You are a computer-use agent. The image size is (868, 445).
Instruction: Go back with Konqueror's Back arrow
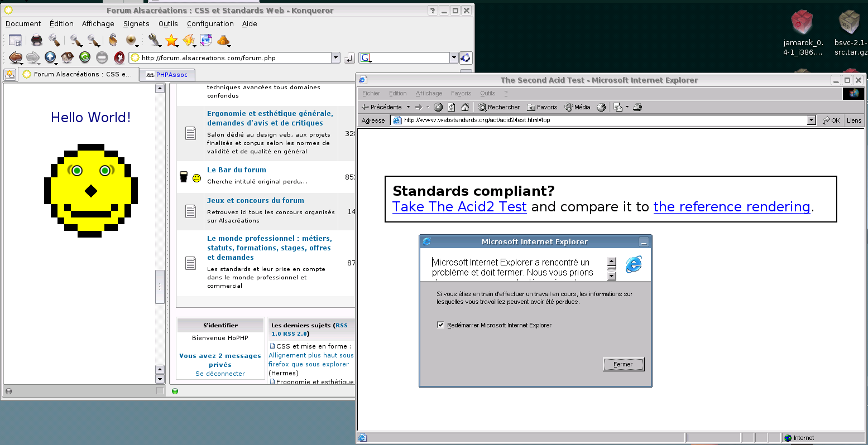click(x=15, y=57)
